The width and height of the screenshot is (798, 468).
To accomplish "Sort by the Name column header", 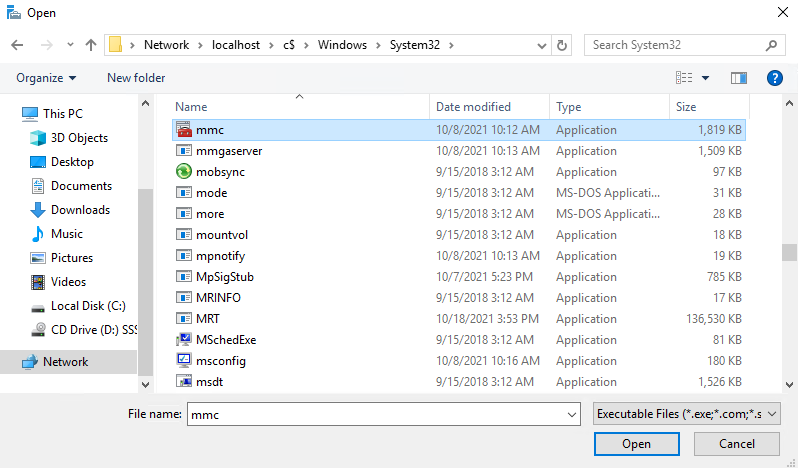I will coord(300,107).
